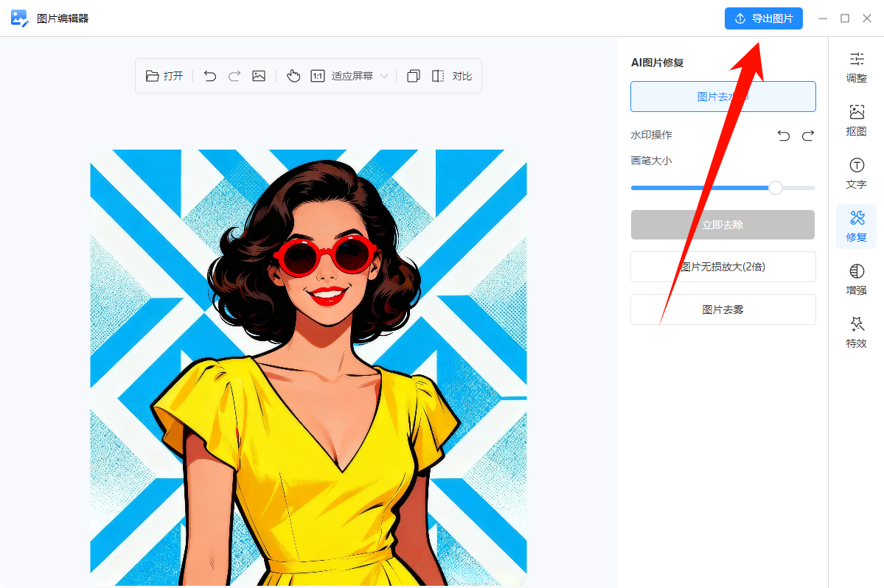Viewport: 884px width, 588px height.
Task: Open the 文字 text tab
Action: [856, 173]
